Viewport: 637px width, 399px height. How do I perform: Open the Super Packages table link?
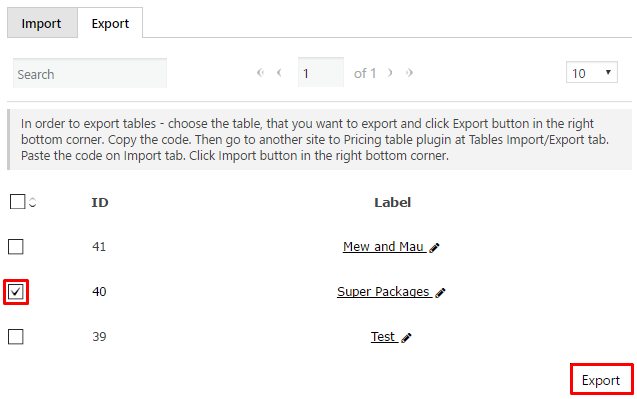pos(384,292)
